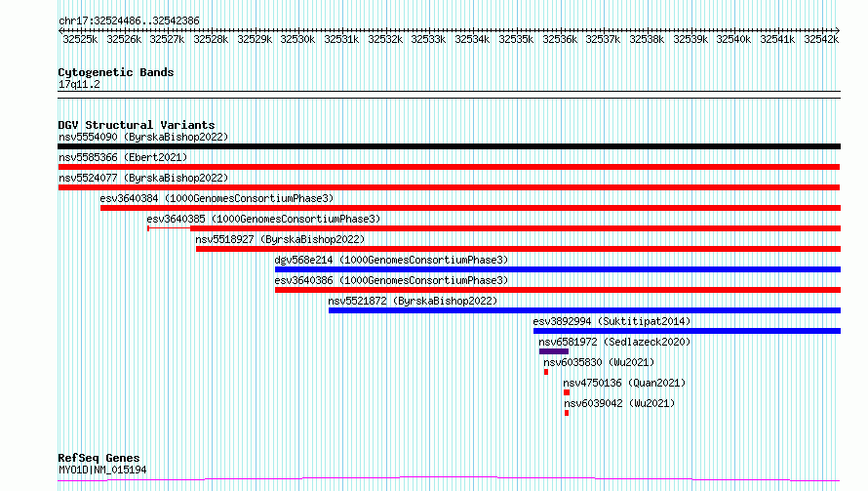Image resolution: width=868 pixels, height=491 pixels.
Task: Click the 32539k ruler tick label
Action: (690, 39)
